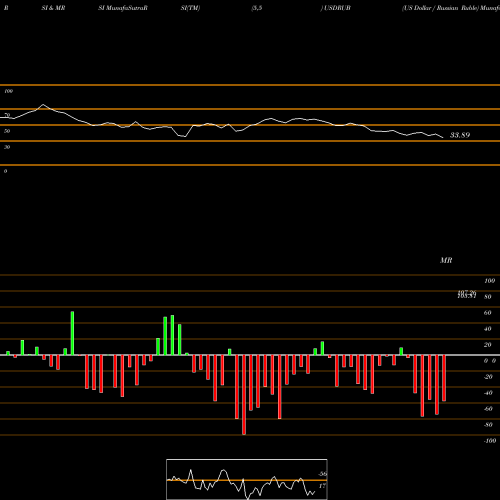Viewport: 500px width, 500px height.
Task: Click the RSI current value 33.89
Action: coord(460,135)
